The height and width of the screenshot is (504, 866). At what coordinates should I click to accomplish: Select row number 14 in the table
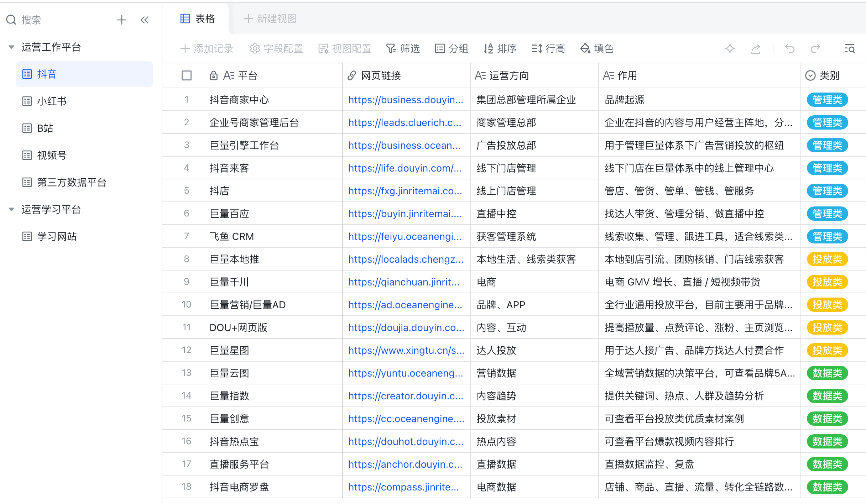click(x=187, y=396)
